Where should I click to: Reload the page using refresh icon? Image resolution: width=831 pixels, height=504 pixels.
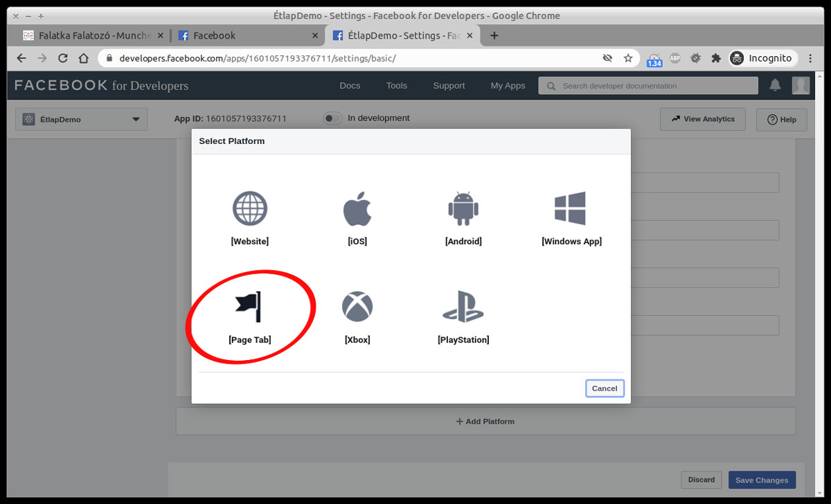63,58
